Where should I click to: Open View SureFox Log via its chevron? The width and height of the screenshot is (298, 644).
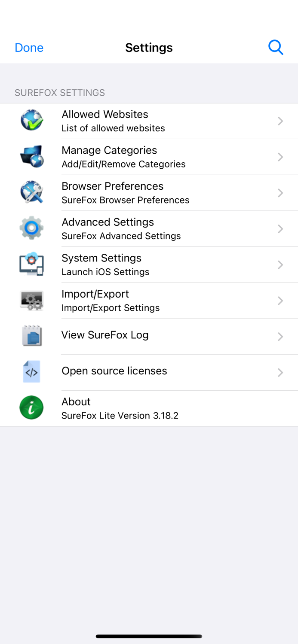(280, 336)
